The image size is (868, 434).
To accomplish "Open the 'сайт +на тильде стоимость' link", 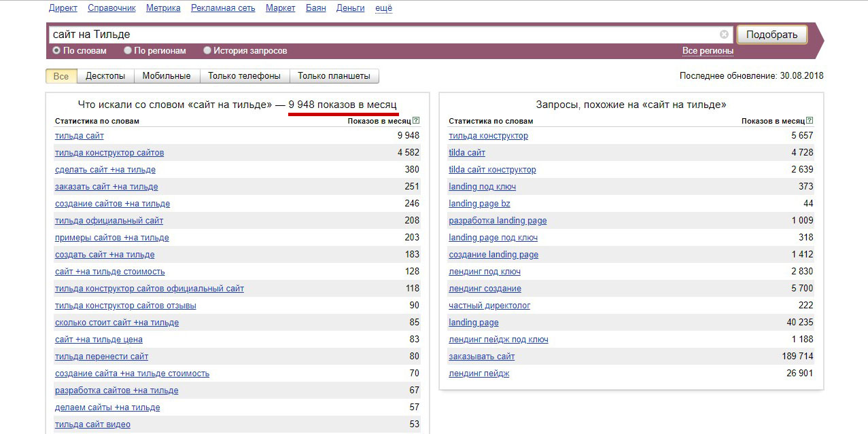I will click(x=110, y=272).
